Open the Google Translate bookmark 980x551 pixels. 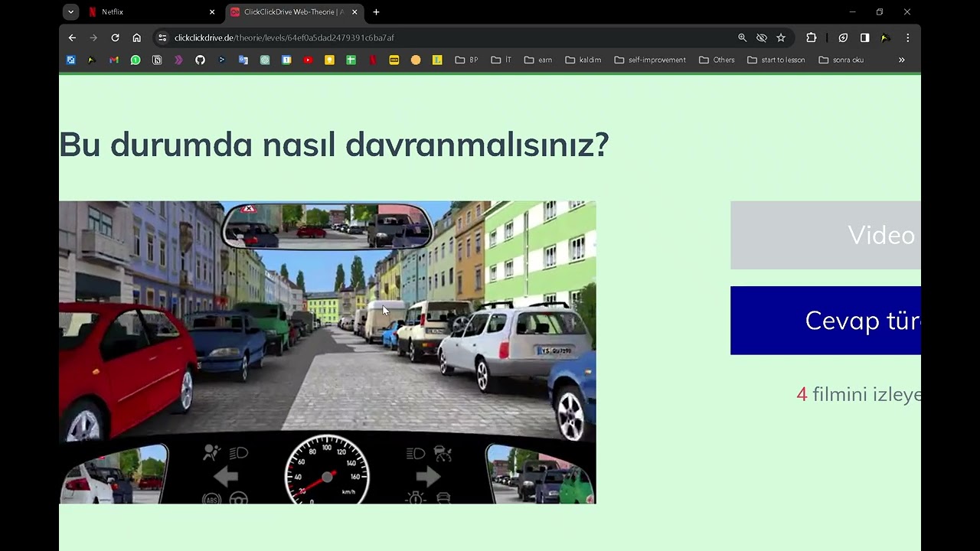click(243, 60)
